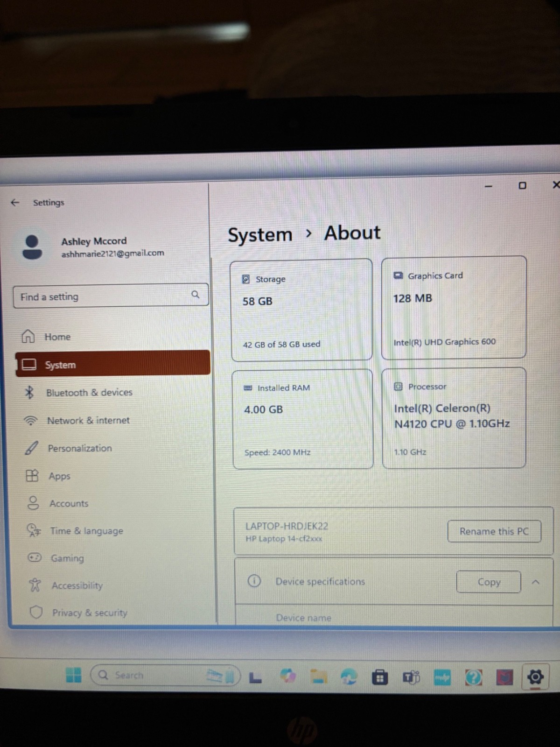Open Microsoft Store from the taskbar
Image resolution: width=560 pixels, height=747 pixels.
coord(380,677)
